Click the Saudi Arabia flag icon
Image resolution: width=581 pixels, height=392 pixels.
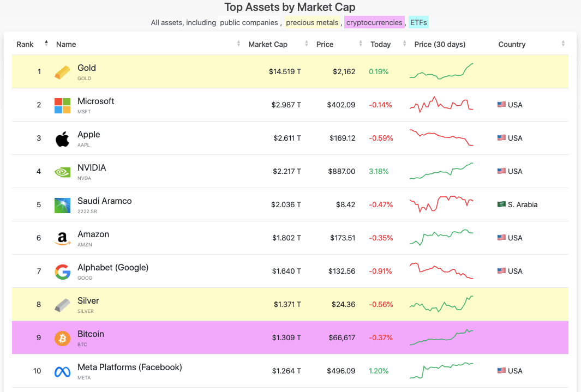point(501,204)
